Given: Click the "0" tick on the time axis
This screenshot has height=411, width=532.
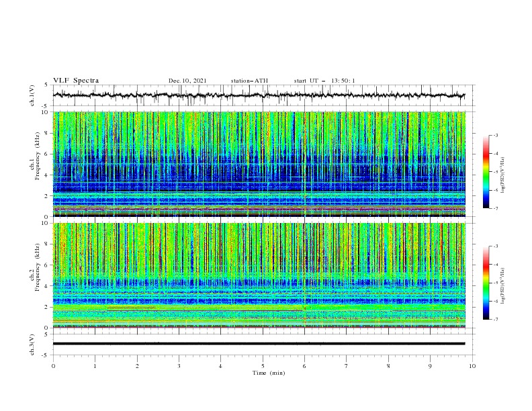Looking at the screenshot, I should click(x=53, y=366).
